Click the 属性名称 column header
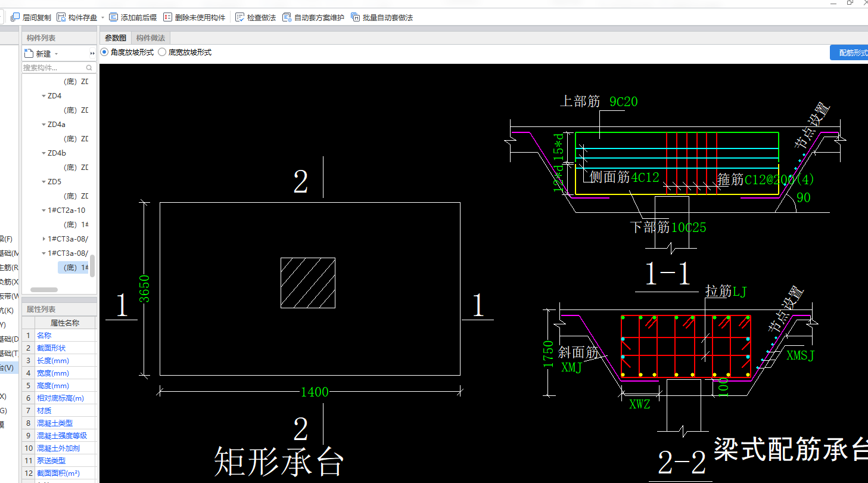This screenshot has height=483, width=868. click(x=65, y=323)
